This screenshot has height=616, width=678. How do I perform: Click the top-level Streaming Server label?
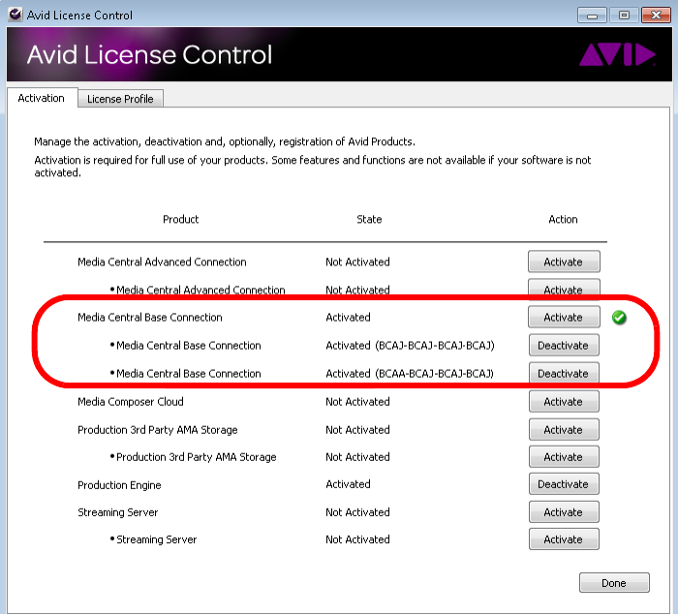117,512
